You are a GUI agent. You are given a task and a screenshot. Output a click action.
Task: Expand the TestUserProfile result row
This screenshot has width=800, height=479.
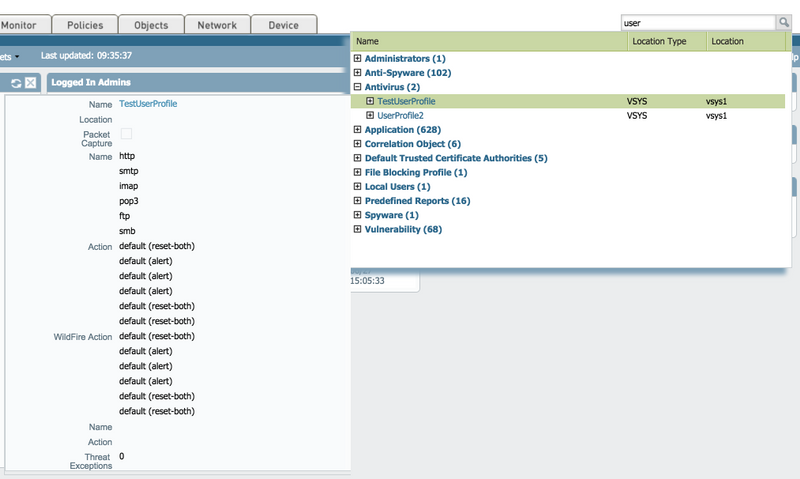(370, 101)
